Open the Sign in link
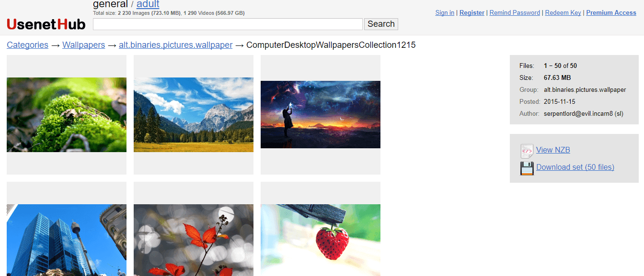The height and width of the screenshot is (276, 644). coord(445,13)
